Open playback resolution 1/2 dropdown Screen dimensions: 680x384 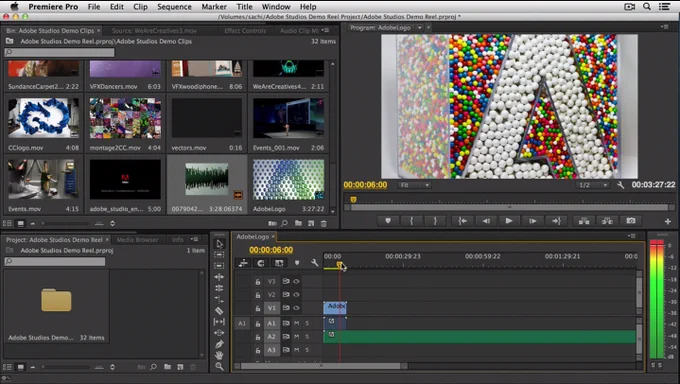point(593,185)
